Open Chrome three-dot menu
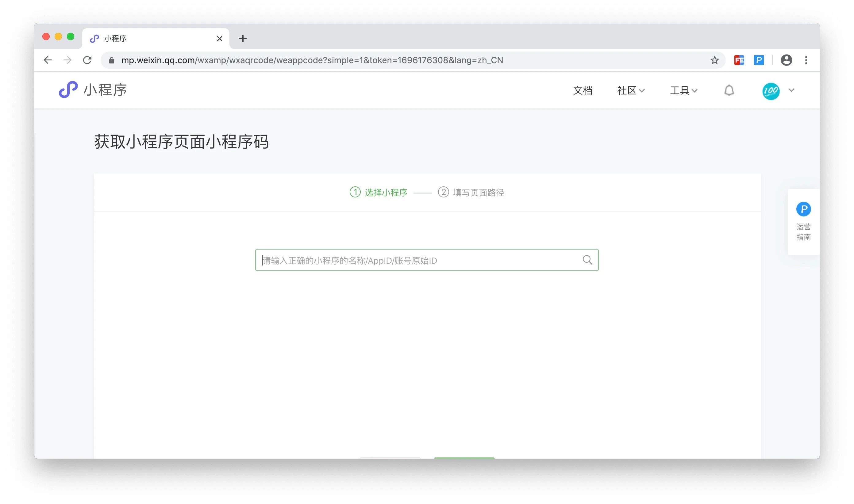This screenshot has width=854, height=504. pyautogui.click(x=806, y=60)
